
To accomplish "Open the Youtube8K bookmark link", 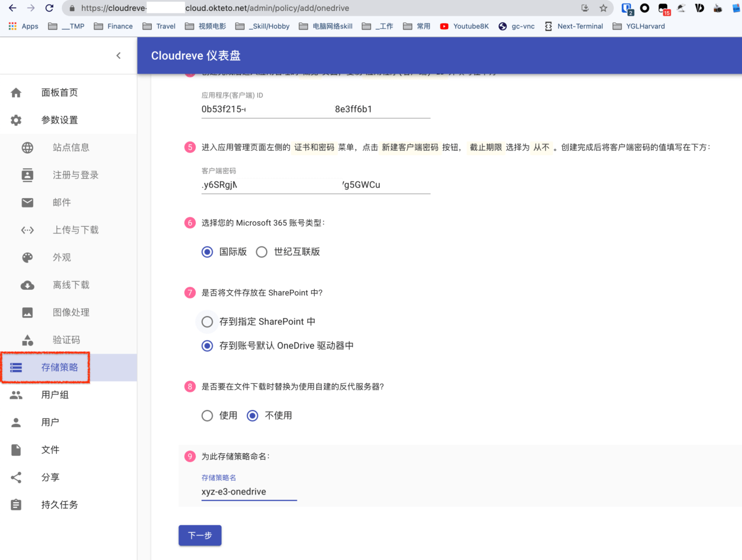I will click(464, 26).
